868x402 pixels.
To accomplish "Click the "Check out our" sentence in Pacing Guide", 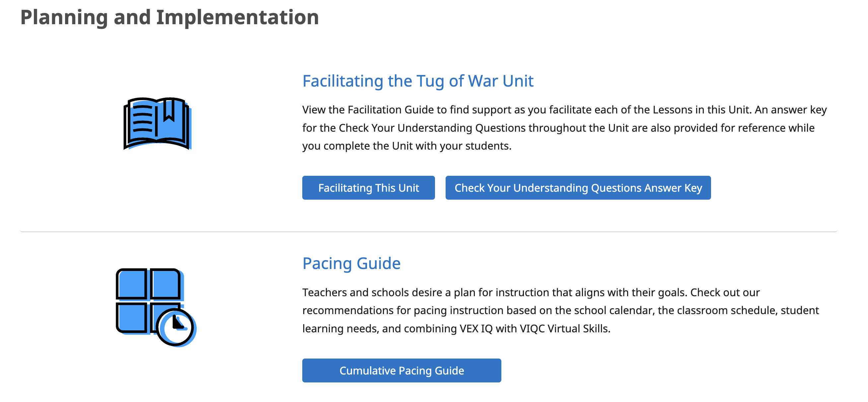I will 725,293.
